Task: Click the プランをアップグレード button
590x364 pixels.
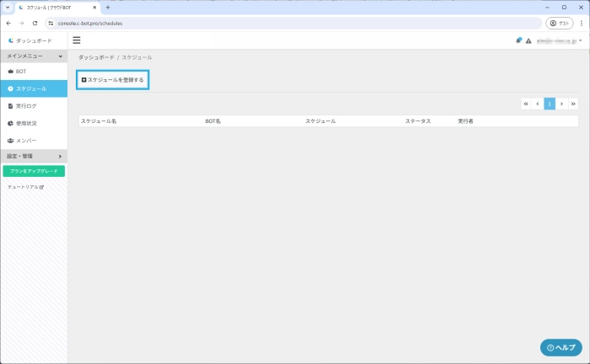Action: click(x=34, y=171)
